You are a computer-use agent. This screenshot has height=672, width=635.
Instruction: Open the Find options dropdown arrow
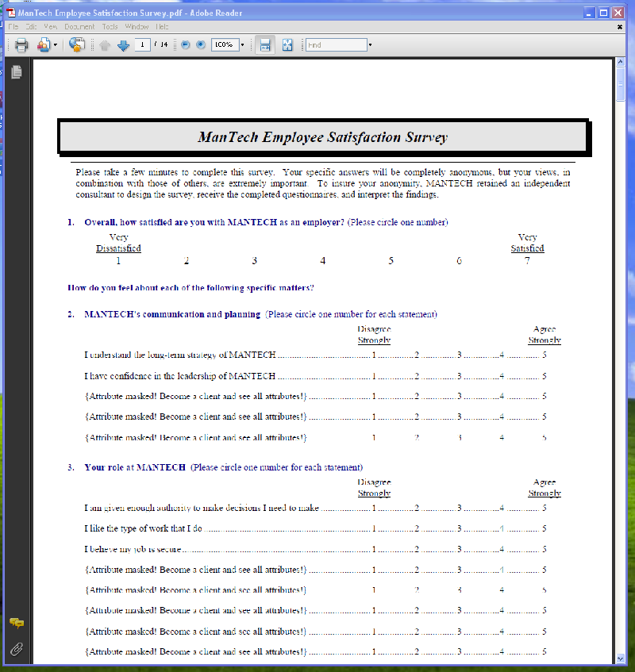tap(370, 45)
